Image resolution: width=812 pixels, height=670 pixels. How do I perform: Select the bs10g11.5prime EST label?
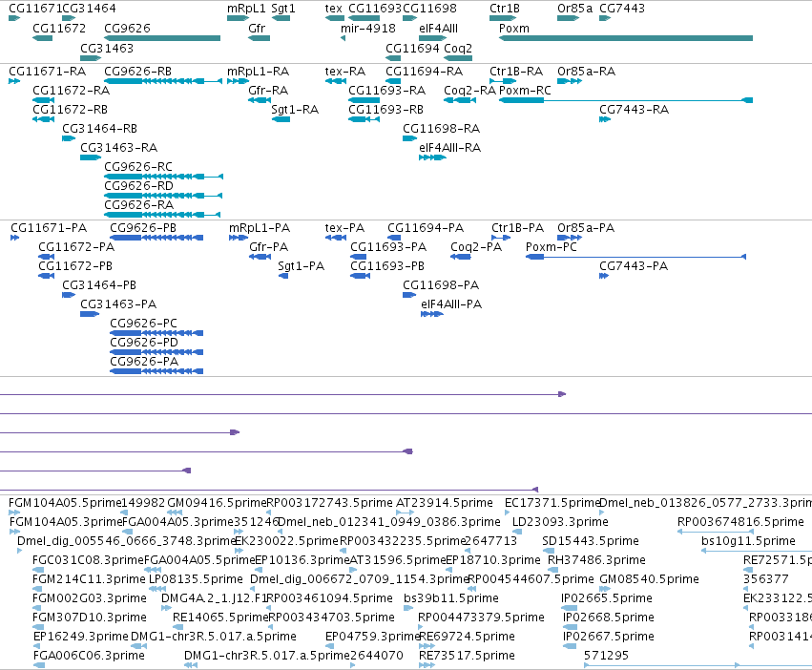748,540
